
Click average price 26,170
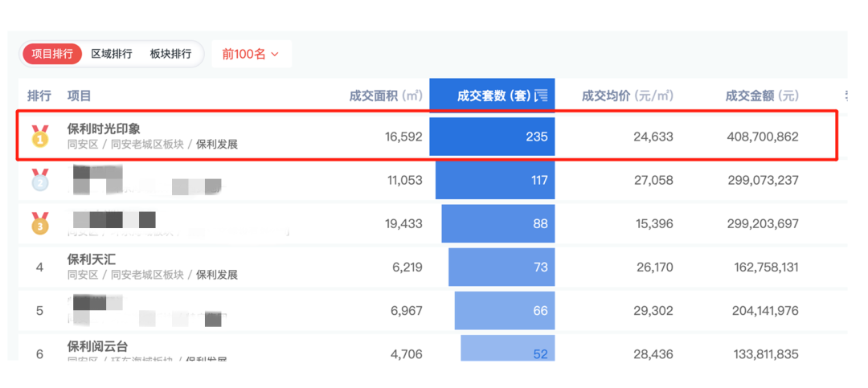653,268
